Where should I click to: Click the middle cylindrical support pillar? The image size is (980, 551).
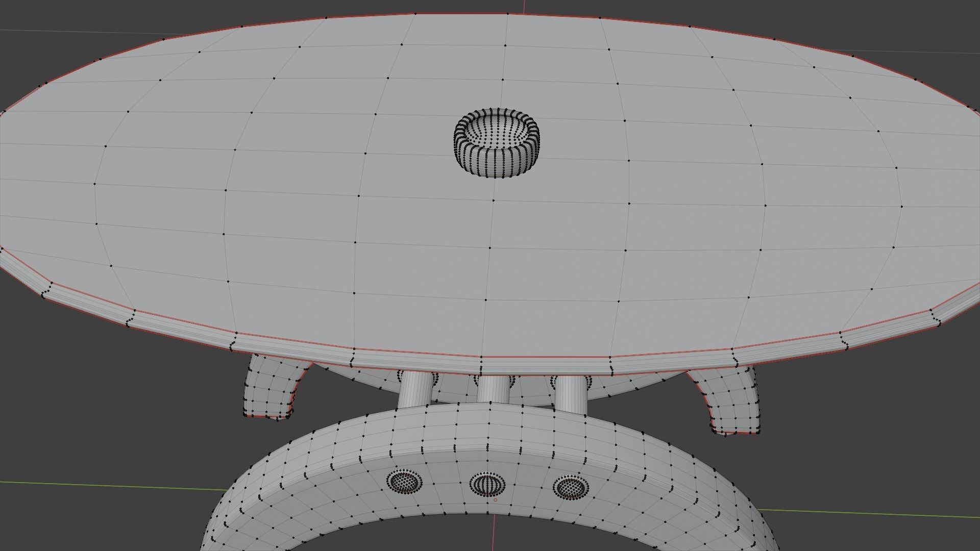click(493, 390)
